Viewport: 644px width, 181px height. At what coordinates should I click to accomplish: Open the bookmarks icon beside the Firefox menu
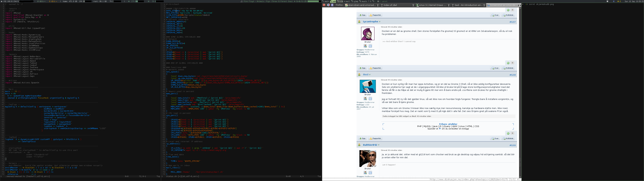click(x=332, y=5)
